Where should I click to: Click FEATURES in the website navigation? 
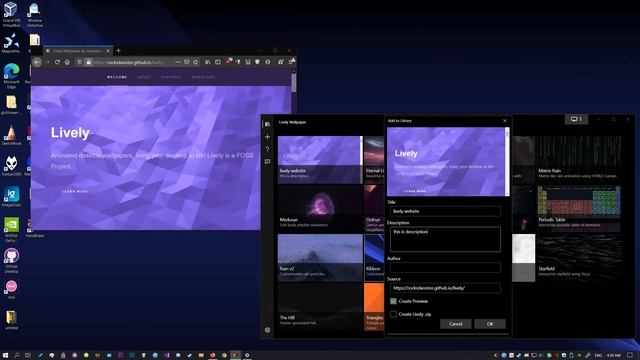171,77
